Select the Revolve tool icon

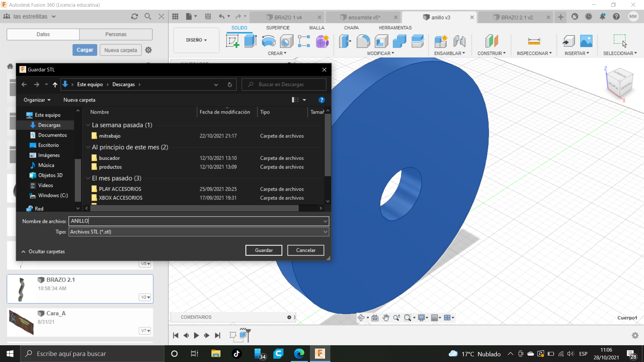268,41
